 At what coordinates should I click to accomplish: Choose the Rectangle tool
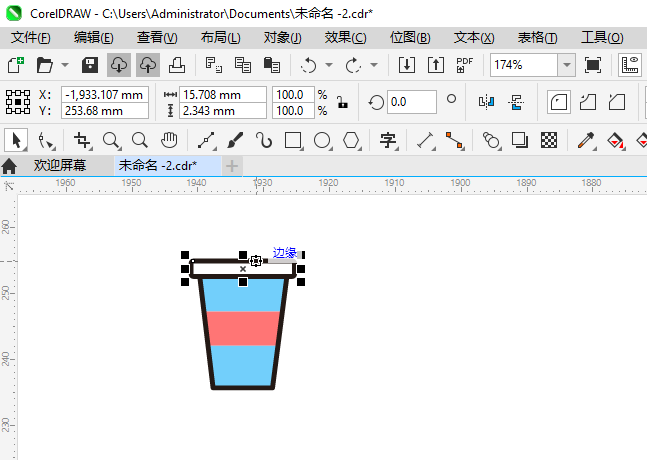(x=293, y=140)
